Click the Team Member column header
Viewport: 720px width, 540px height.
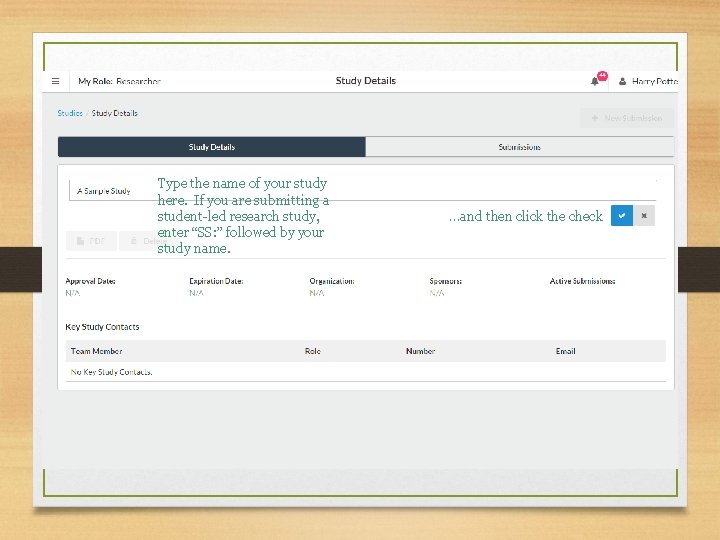tap(96, 351)
